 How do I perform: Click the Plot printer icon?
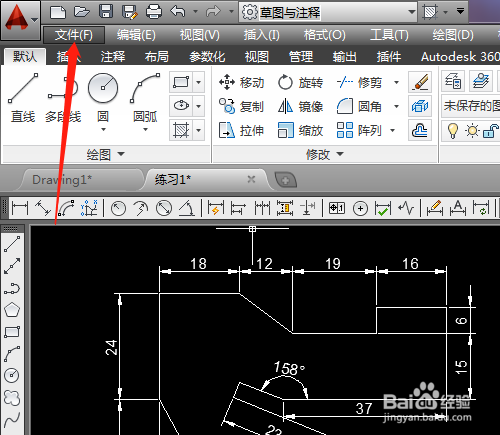[x=154, y=12]
